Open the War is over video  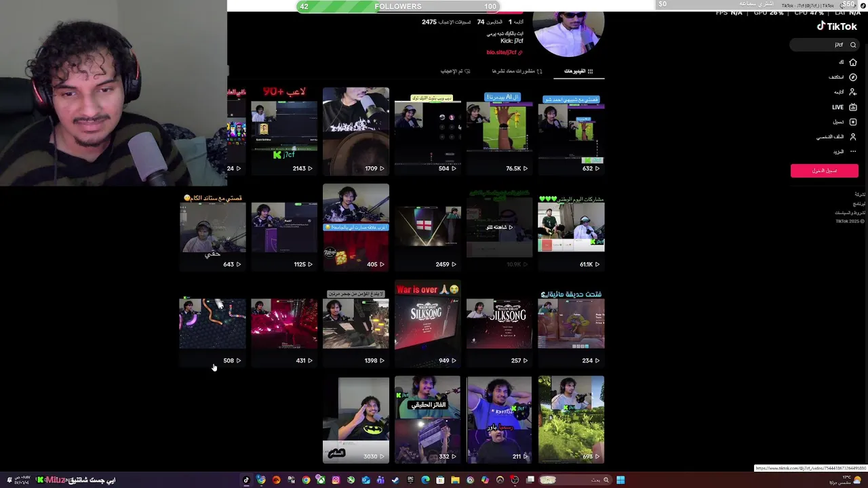point(427,324)
